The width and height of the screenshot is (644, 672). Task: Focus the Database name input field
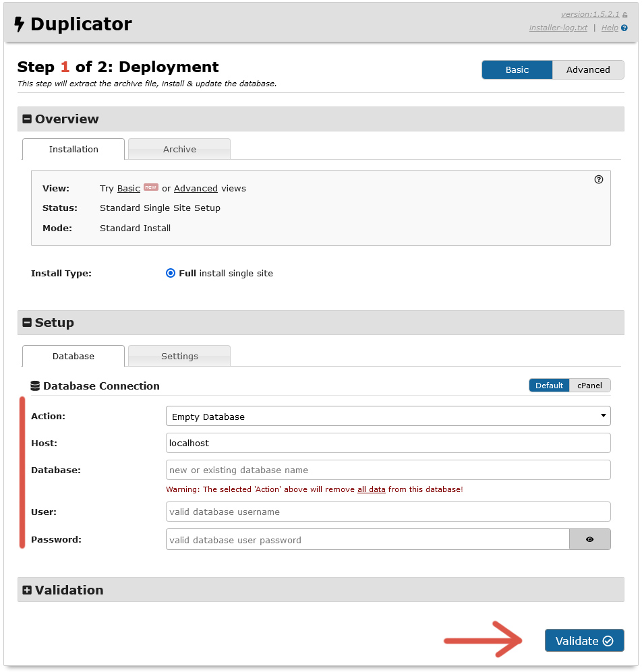388,470
